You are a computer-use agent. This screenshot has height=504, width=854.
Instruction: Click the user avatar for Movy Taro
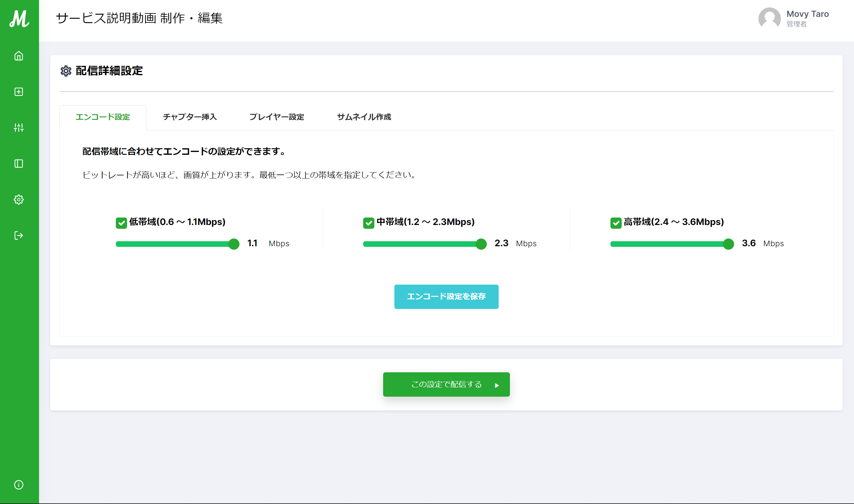pyautogui.click(x=769, y=18)
